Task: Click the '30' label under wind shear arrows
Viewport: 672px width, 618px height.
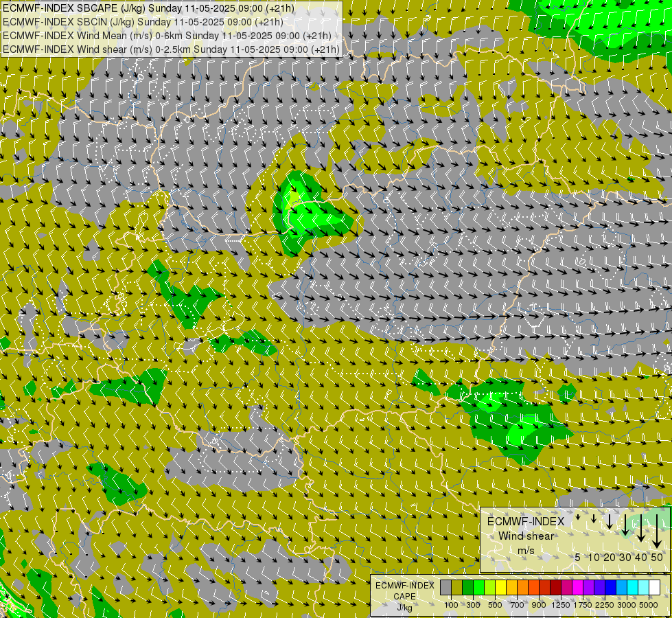Action: point(625,557)
